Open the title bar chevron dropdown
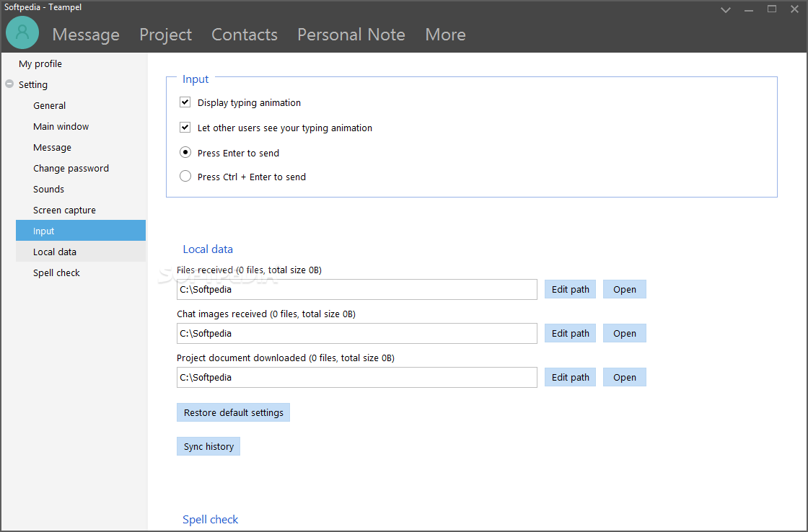The height and width of the screenshot is (532, 808). (x=726, y=9)
